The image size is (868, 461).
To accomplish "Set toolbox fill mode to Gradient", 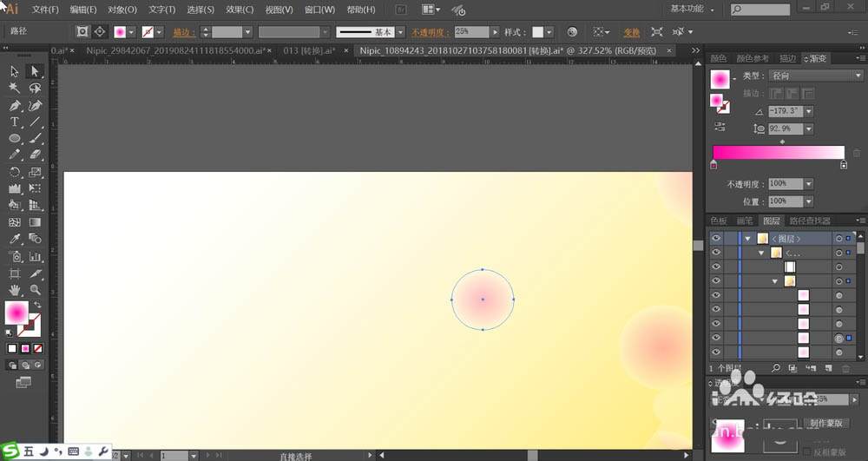I will click(x=25, y=349).
